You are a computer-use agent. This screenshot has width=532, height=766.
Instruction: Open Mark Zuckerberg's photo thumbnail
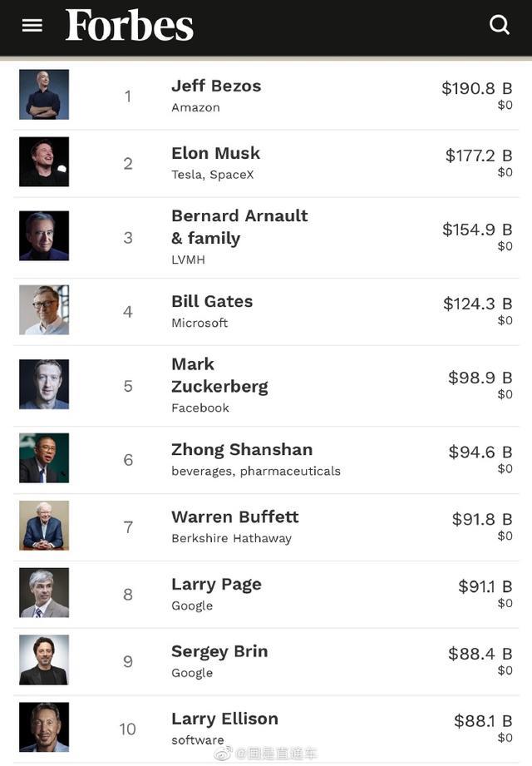(x=44, y=384)
